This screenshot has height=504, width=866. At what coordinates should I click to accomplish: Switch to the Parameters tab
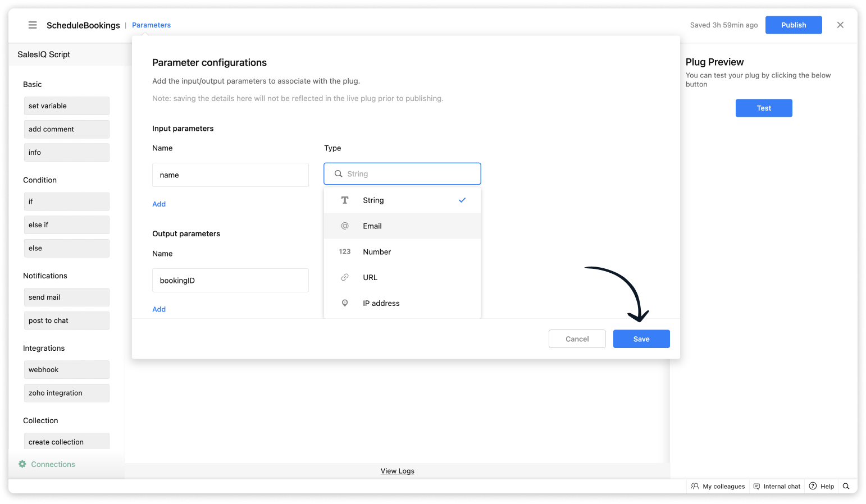coord(151,25)
